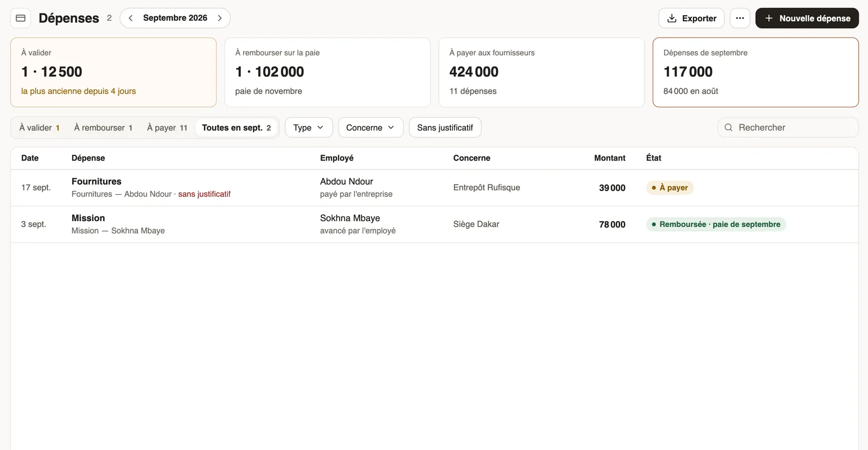Click the Siège Dakar cell
This screenshot has height=450, width=868.
click(x=476, y=224)
